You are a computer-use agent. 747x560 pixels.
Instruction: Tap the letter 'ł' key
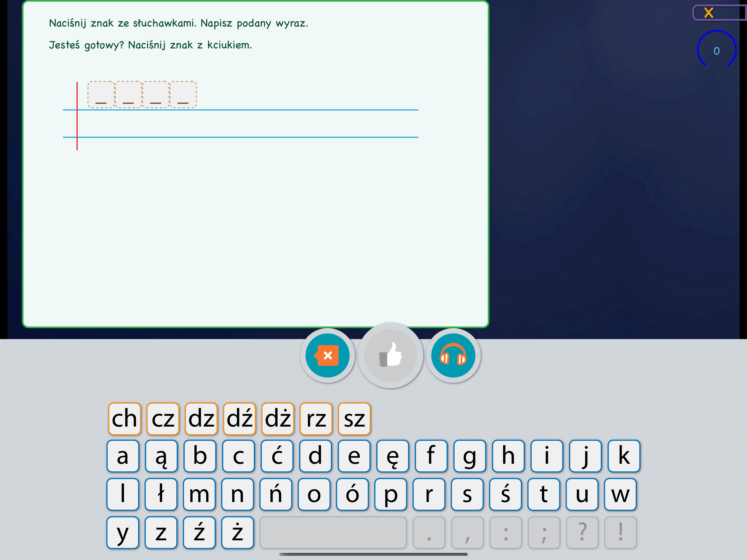pyautogui.click(x=161, y=494)
